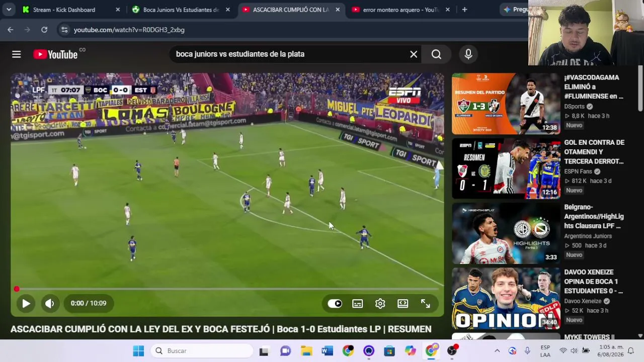Image resolution: width=644 pixels, height=362 pixels.
Task: Open 'Belgrano-Argentinos/HighLights Clausura LPF' title
Action: 594,217
